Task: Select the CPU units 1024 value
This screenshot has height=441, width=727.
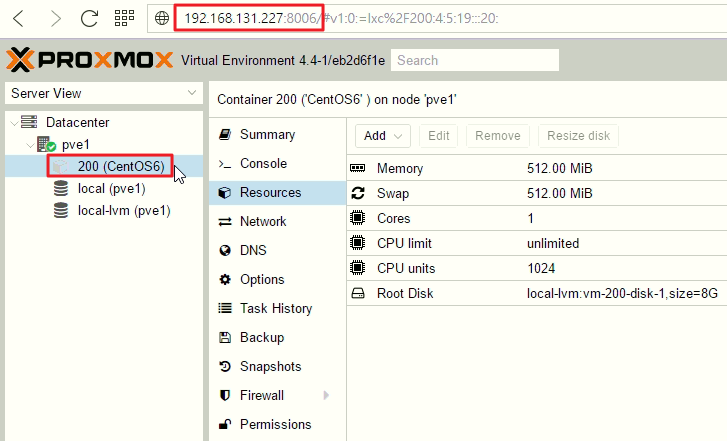Action: [x=541, y=268]
